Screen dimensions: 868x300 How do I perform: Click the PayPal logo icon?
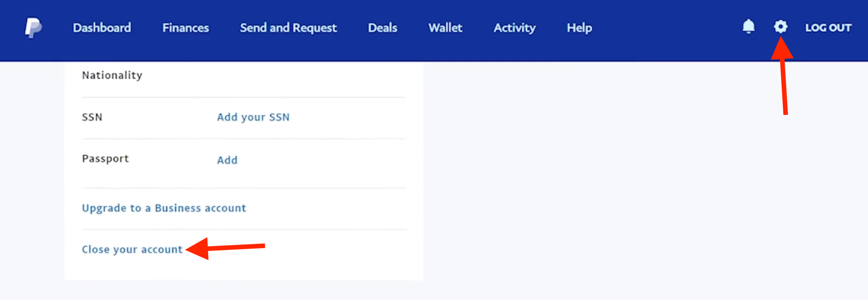(x=33, y=28)
